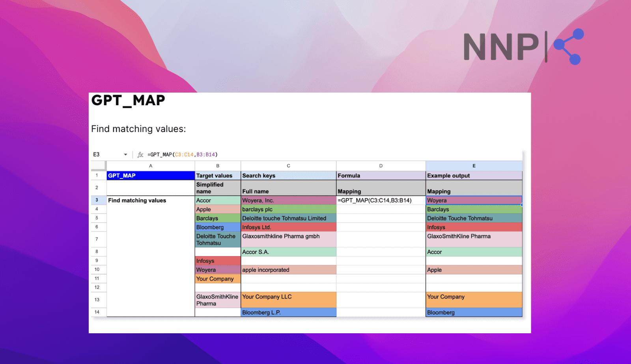This screenshot has height=364, width=631.
Task: Click the 'Example output' header cell
Action: tap(474, 176)
